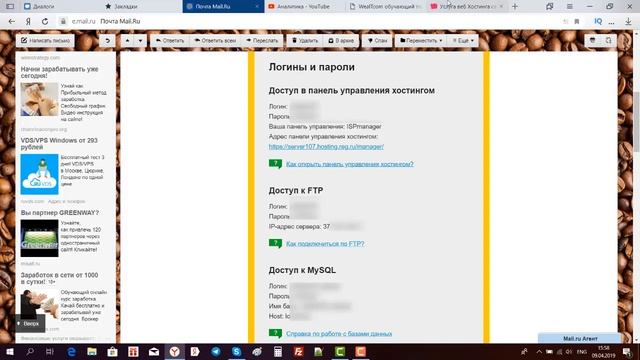The image size is (640, 360).
Task: Open Как подключиться по FTP link
Action: pyautogui.click(x=325, y=244)
